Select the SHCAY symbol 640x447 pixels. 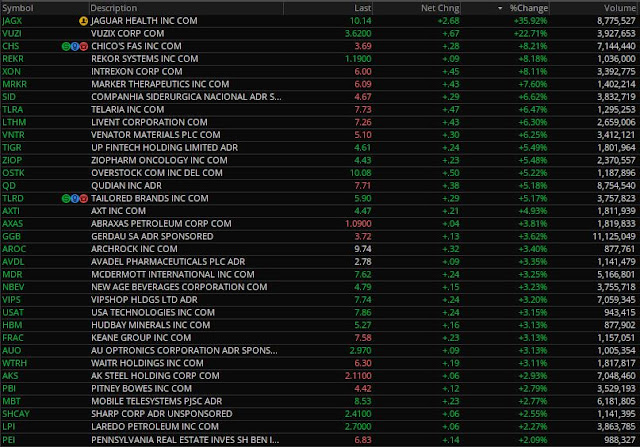(16, 414)
